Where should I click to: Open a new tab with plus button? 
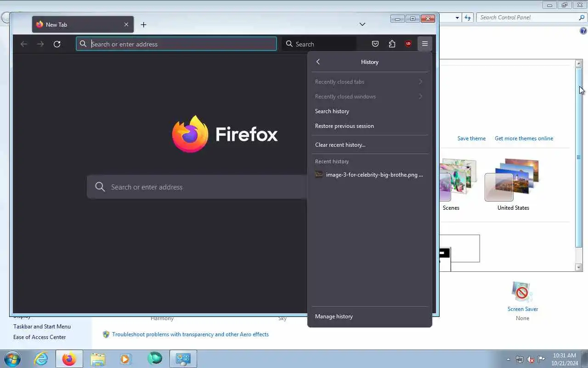click(x=143, y=24)
